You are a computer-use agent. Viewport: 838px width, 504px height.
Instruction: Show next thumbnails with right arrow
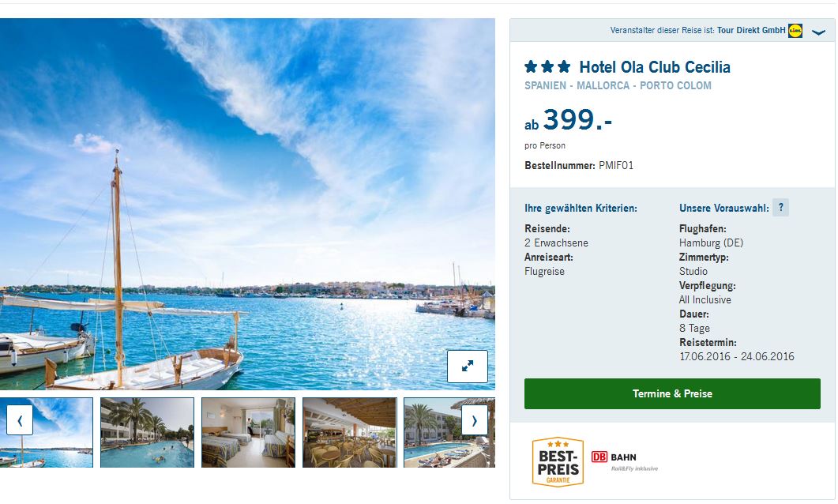pyautogui.click(x=474, y=420)
